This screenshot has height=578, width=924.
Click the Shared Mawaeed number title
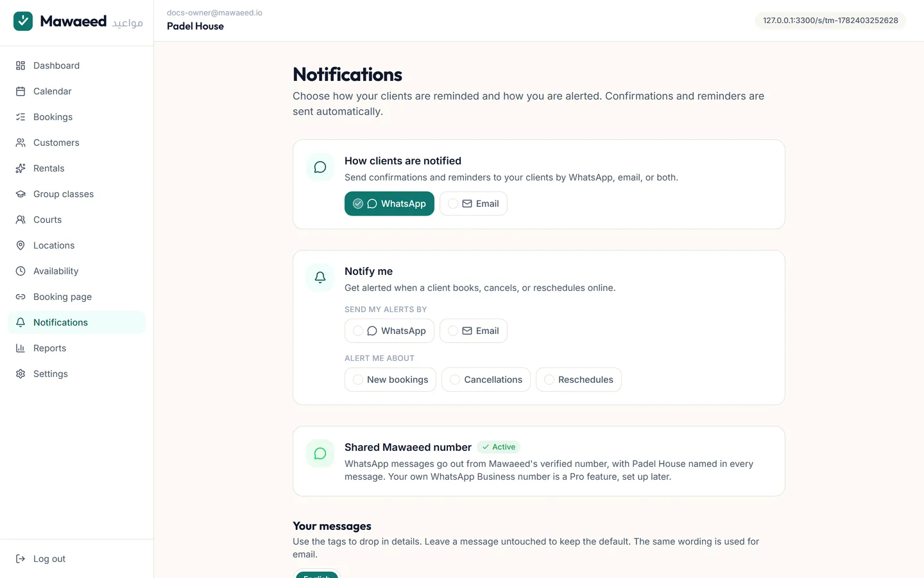coord(408,447)
